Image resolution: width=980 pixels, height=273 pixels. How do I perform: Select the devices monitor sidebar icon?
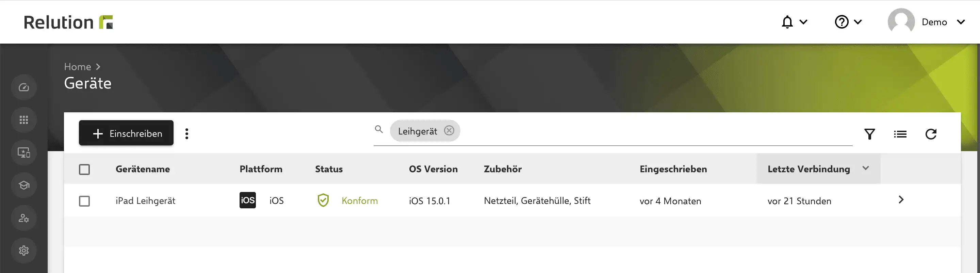click(x=23, y=153)
